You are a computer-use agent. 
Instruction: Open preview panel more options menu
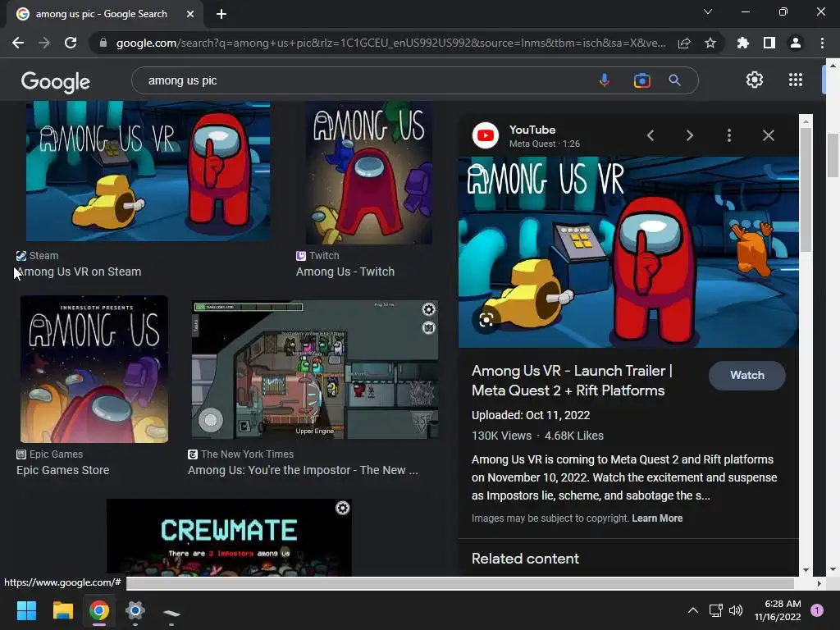[x=729, y=135]
